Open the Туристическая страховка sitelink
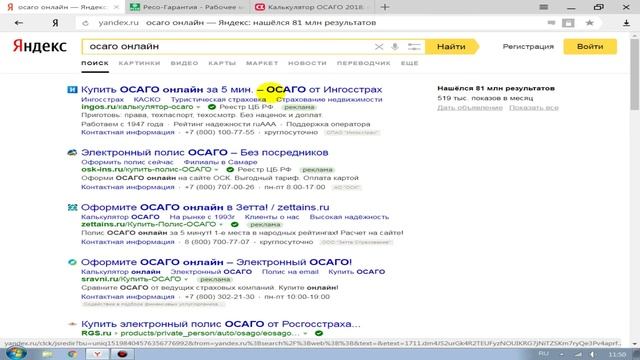 (x=218, y=100)
